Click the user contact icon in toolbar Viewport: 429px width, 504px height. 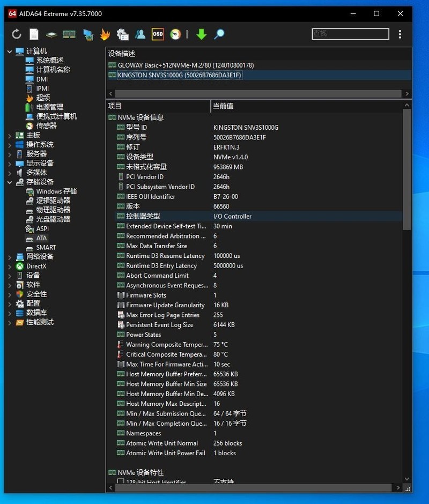(140, 34)
